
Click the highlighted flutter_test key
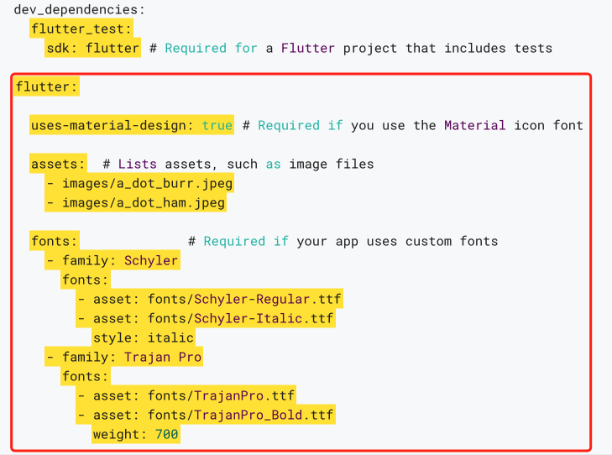click(81, 28)
